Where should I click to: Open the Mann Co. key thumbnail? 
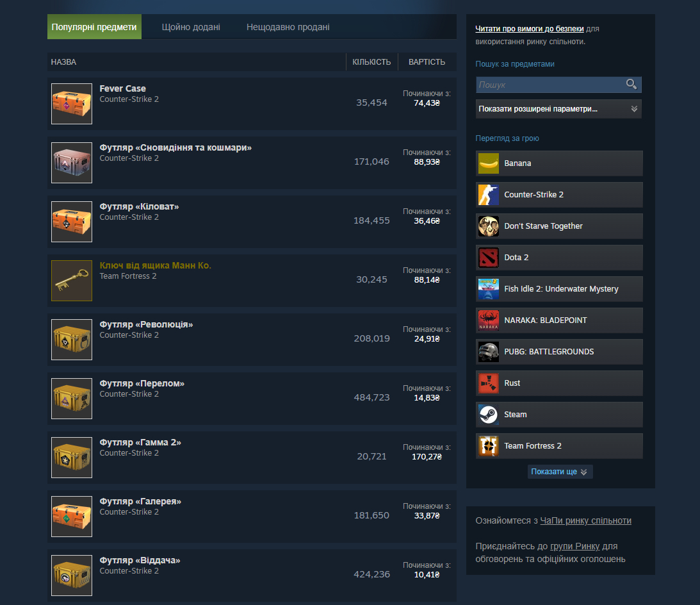click(72, 281)
